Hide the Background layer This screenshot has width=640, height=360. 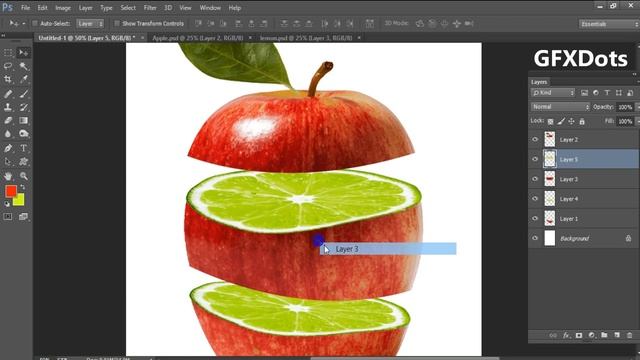point(535,238)
